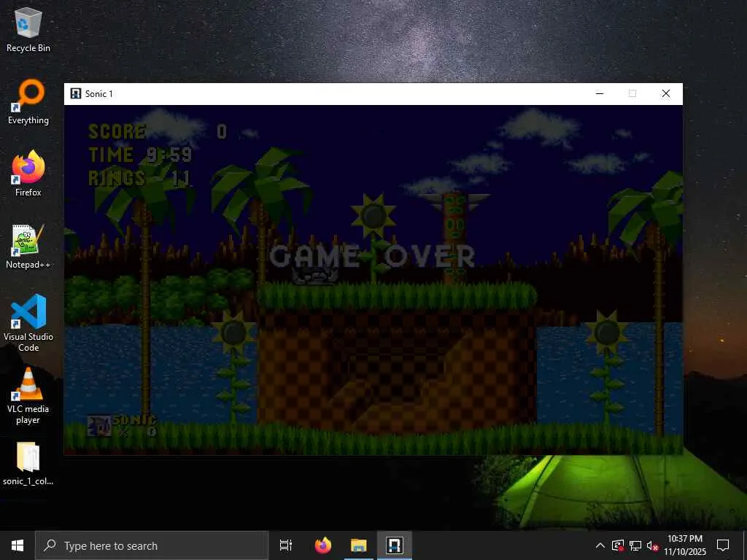Open Task View from the taskbar
This screenshot has width=747, height=560.
click(286, 545)
